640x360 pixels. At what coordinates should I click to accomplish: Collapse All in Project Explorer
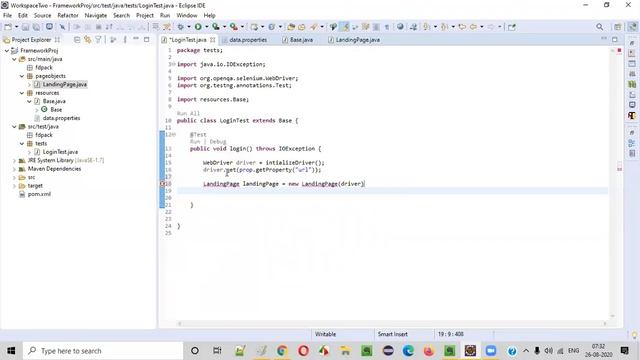[x=77, y=40]
